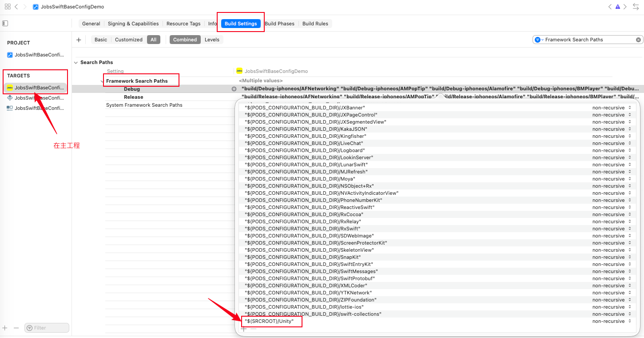
Task: Click the Debug row's build path value
Action: pyautogui.click(x=440, y=89)
